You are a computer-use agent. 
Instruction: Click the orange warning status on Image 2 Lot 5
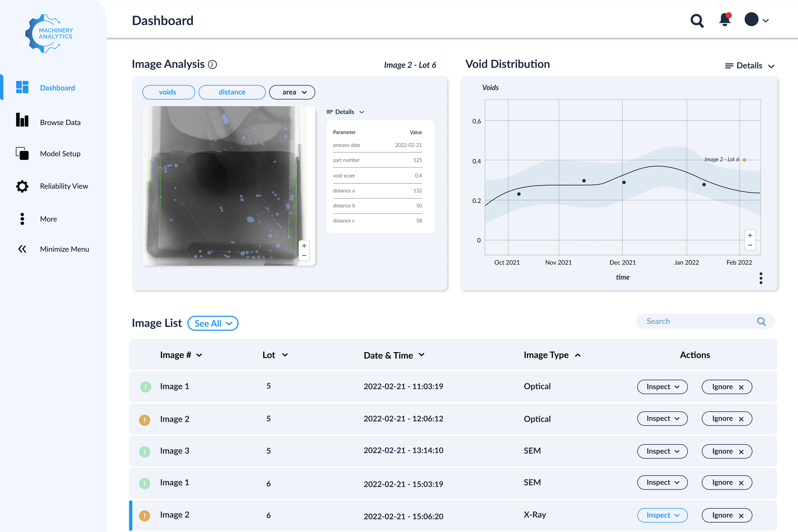145,420
